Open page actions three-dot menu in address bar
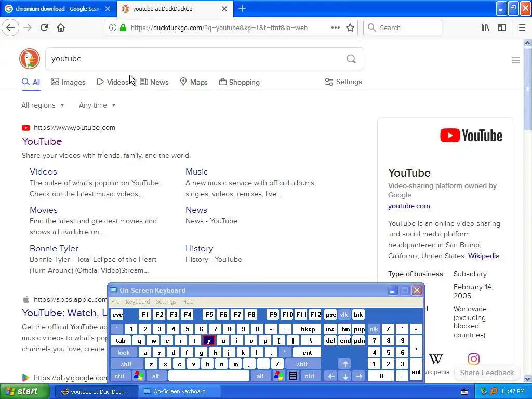This screenshot has width=532, height=399. click(335, 28)
